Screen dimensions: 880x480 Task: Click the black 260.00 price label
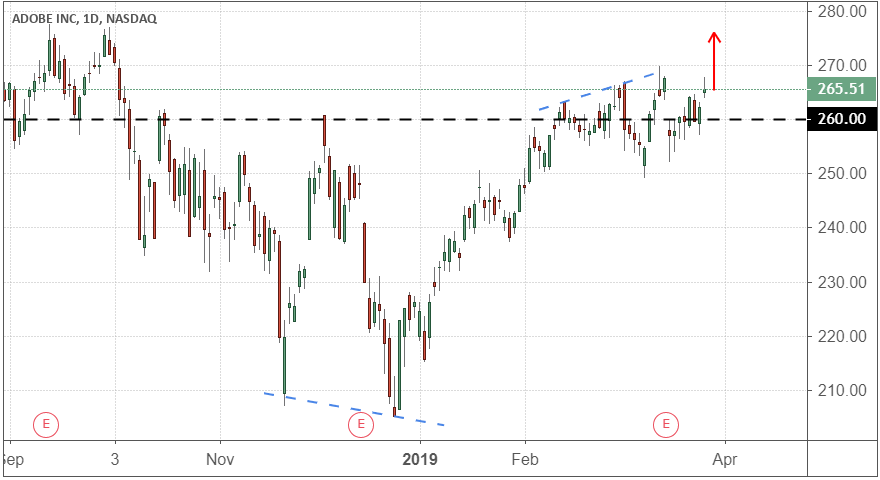click(840, 120)
